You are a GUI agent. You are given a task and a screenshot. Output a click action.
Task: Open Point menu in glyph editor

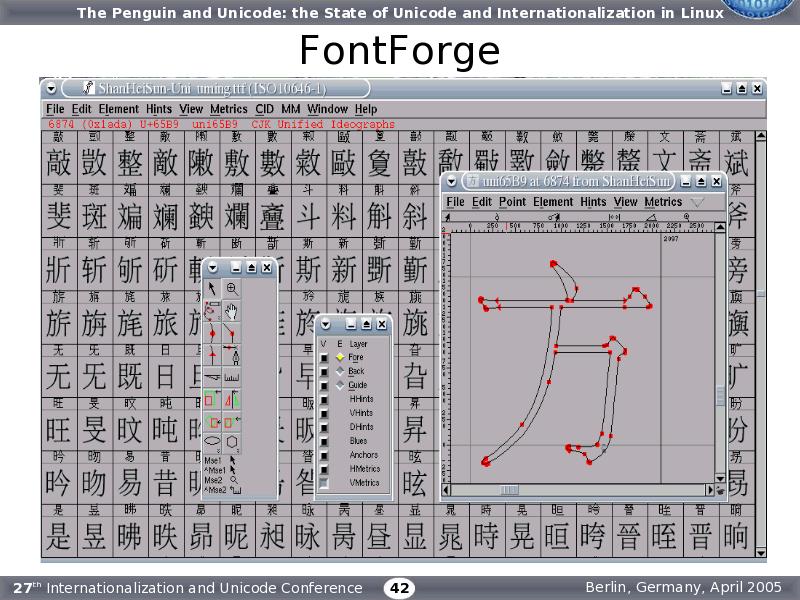(512, 202)
